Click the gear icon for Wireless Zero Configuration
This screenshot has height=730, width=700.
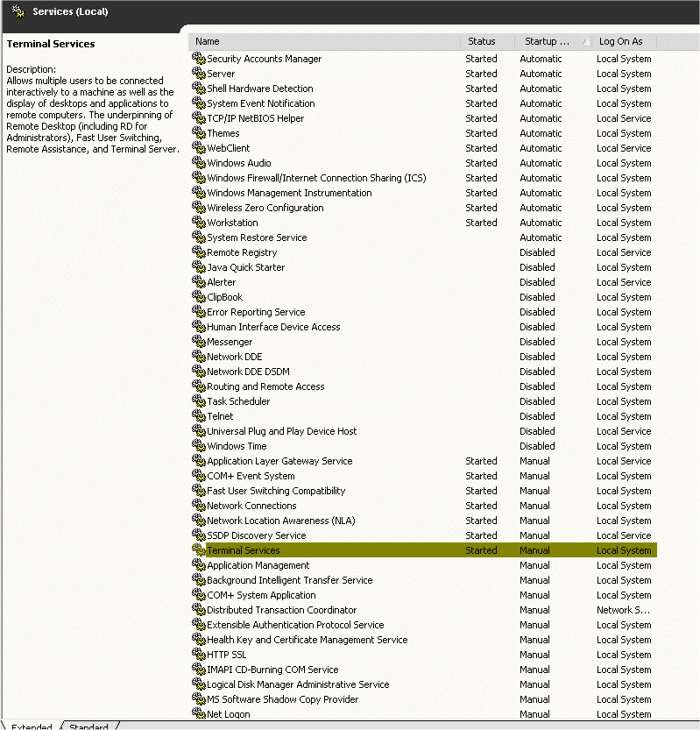(199, 207)
